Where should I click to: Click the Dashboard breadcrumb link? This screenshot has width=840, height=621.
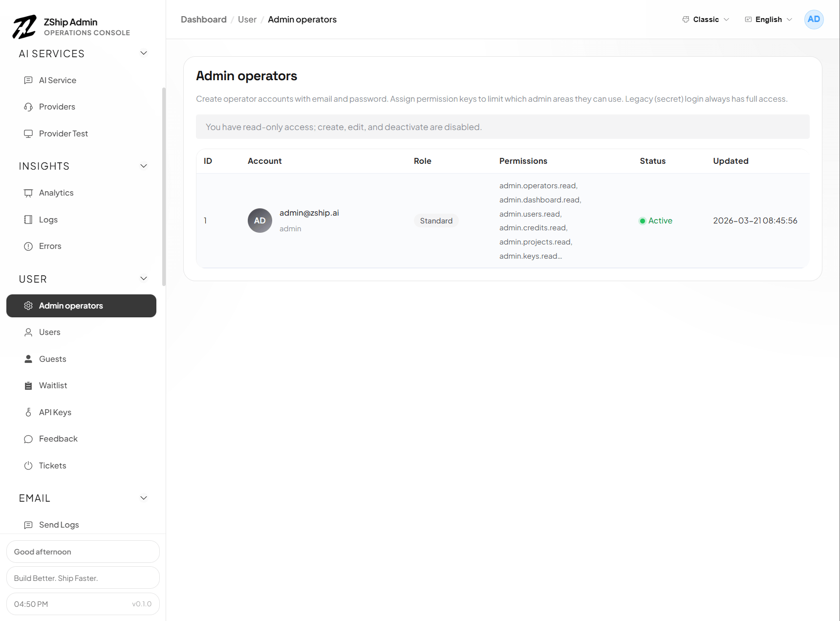tap(204, 20)
